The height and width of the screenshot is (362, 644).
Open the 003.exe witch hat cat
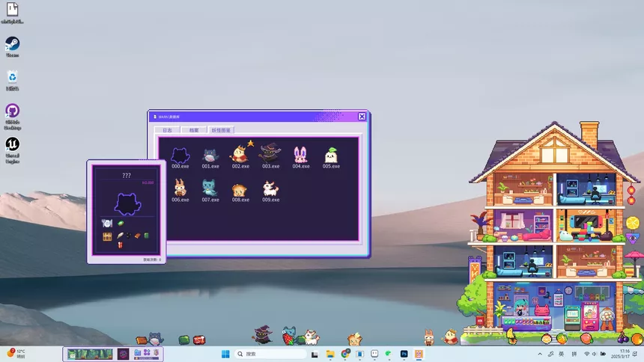click(x=270, y=153)
